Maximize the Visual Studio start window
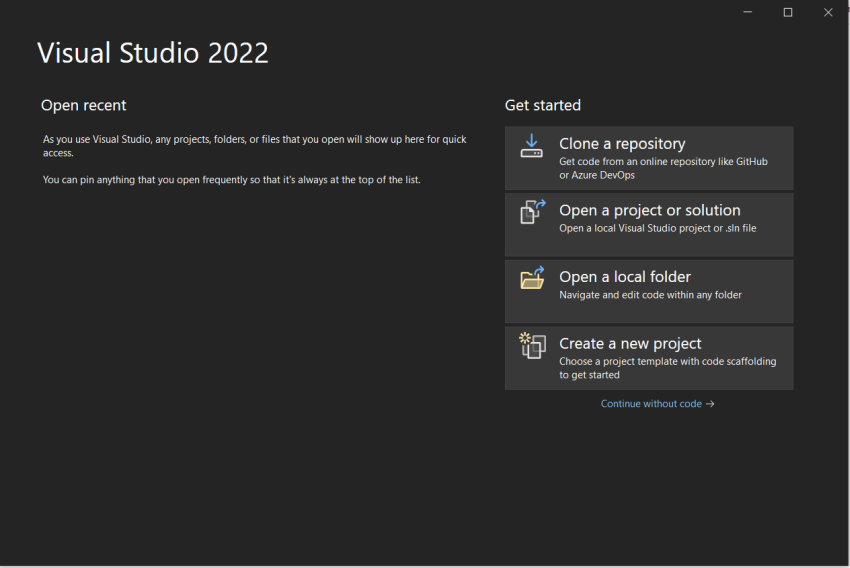Viewport: 850px width, 568px height. [x=788, y=12]
